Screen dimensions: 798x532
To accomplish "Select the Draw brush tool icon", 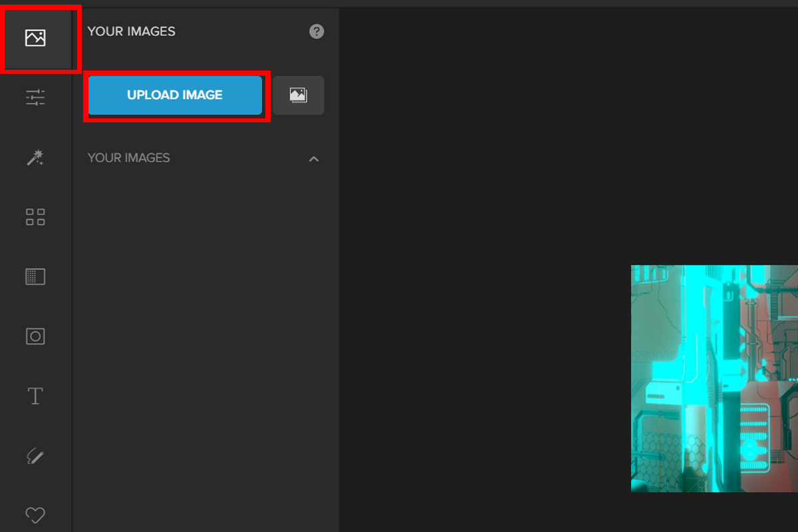I will tap(35, 456).
